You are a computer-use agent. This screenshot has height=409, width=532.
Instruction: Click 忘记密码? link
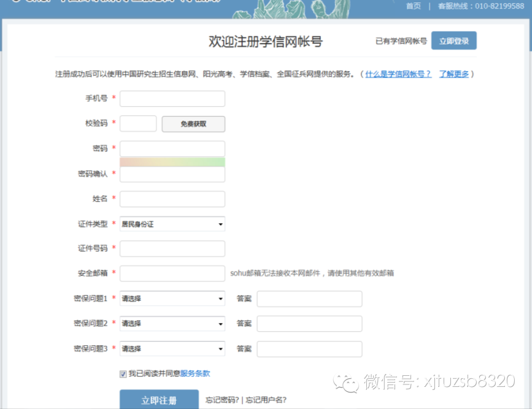click(x=222, y=399)
